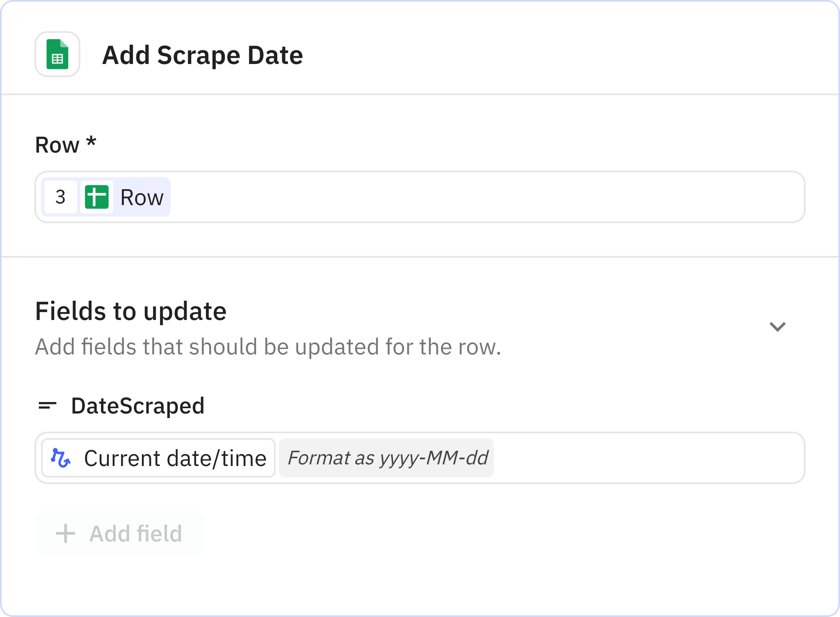The image size is (840, 617).
Task: Click the green spreadsheet icon in Row chip
Action: (x=97, y=197)
